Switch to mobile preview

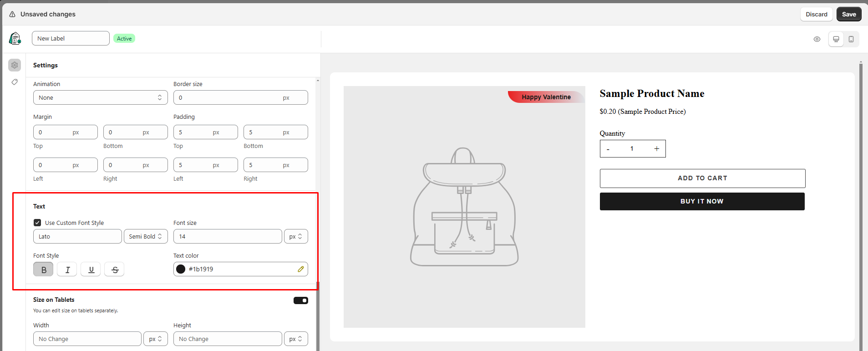click(851, 39)
